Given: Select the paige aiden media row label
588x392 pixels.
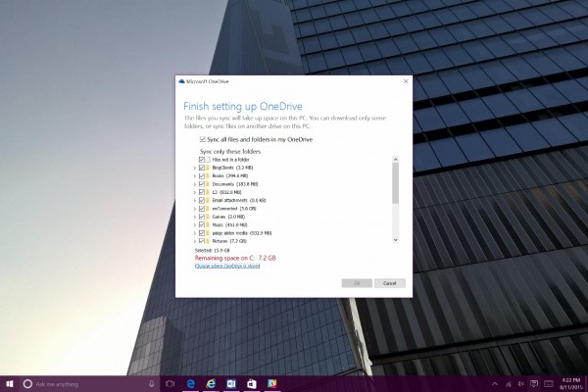Looking at the screenshot, I should 241,233.
